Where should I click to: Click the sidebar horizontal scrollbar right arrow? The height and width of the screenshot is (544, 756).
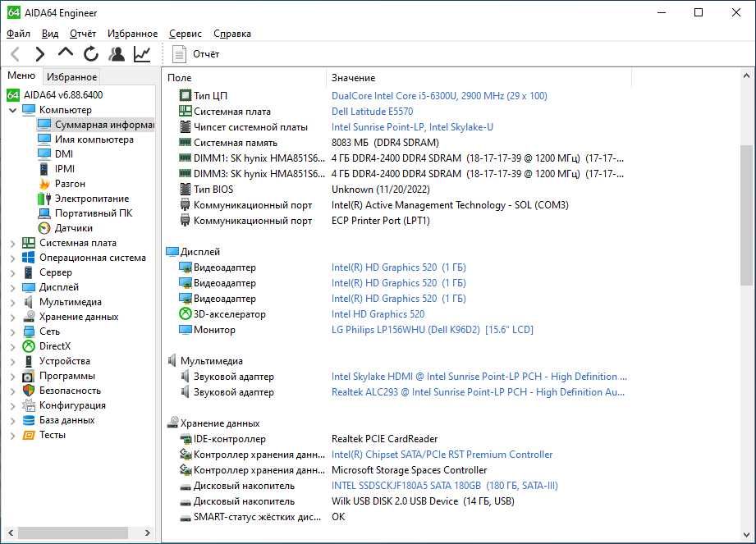tap(148, 533)
